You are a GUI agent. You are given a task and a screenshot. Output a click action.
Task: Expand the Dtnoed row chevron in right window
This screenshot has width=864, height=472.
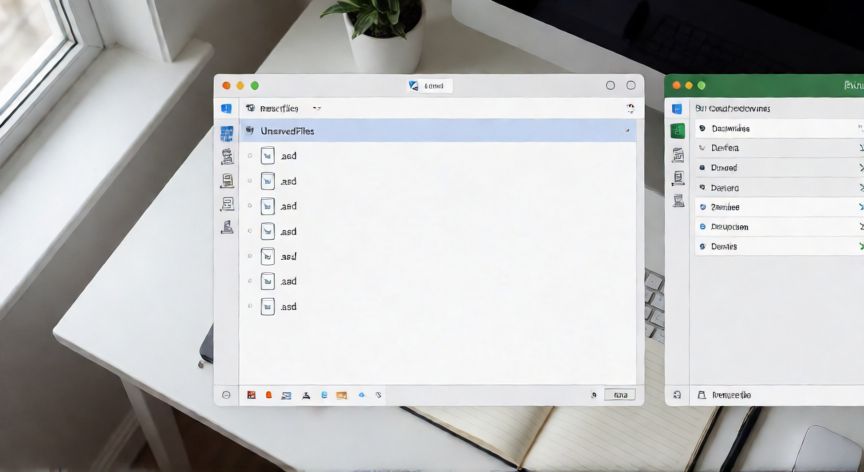click(x=861, y=168)
